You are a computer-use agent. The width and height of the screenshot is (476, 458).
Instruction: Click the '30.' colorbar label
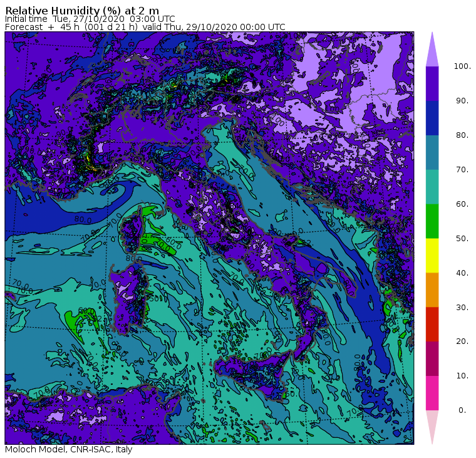(x=462, y=308)
